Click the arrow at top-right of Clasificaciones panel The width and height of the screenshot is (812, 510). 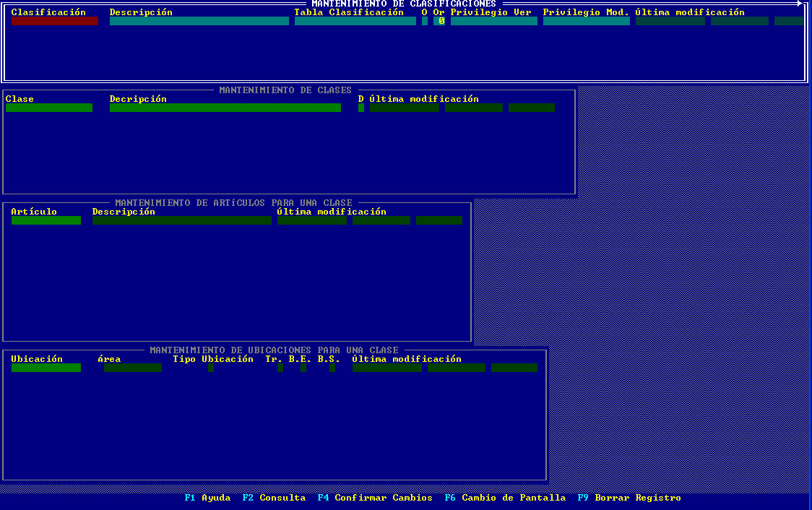(x=800, y=4)
